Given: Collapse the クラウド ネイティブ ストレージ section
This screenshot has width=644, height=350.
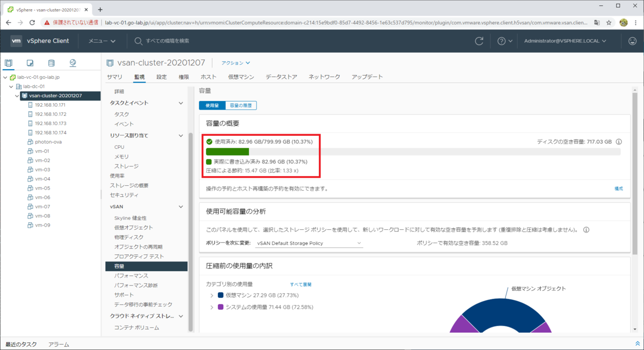Looking at the screenshot, I should (x=180, y=316).
